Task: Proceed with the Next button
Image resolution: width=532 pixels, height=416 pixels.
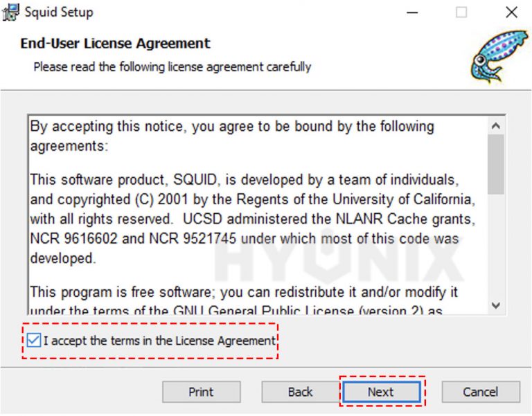Action: click(380, 392)
